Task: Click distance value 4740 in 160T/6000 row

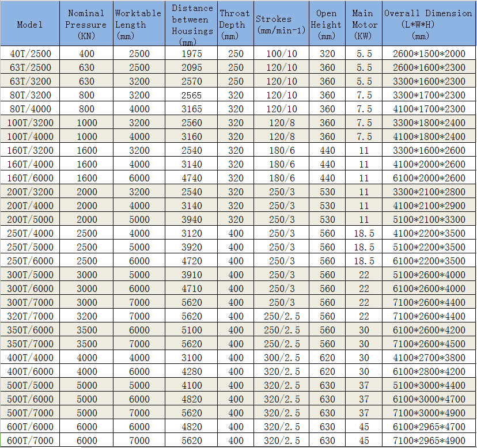Action: click(192, 178)
